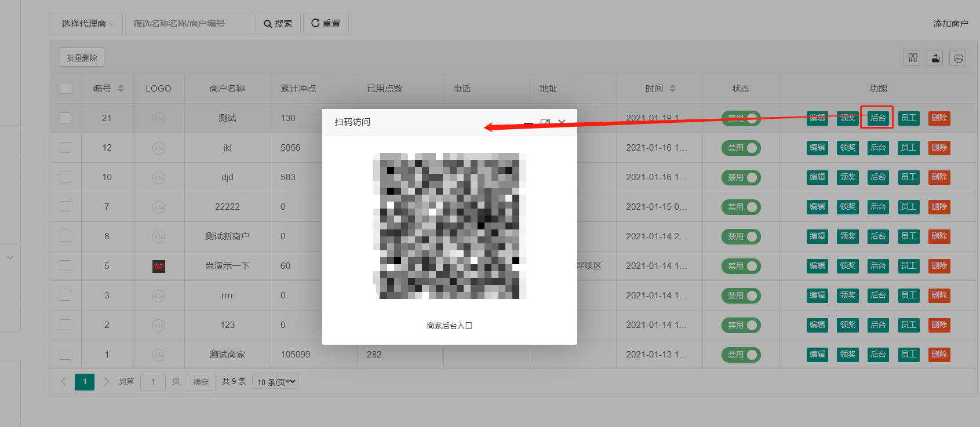
Task: Click 员工 for merchant rrrr
Action: tap(909, 295)
